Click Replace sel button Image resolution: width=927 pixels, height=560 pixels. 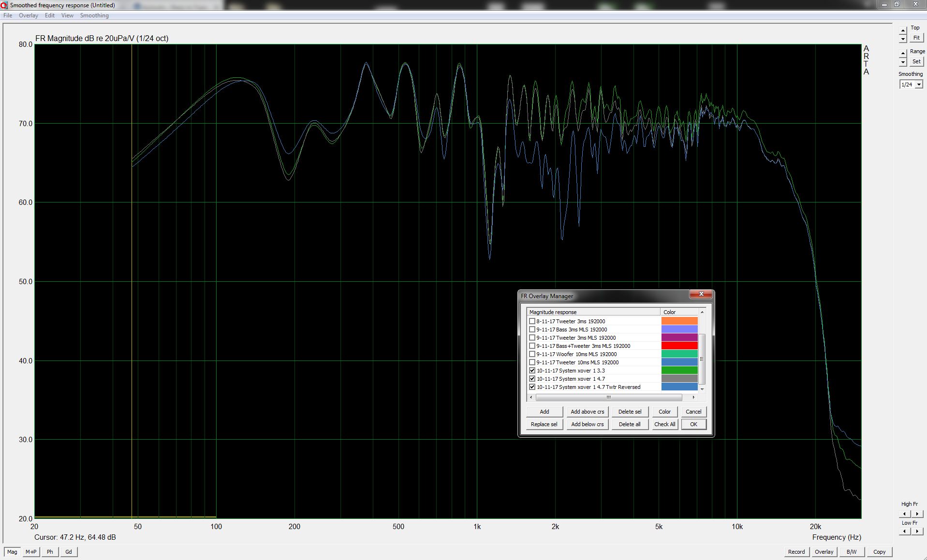click(x=544, y=424)
